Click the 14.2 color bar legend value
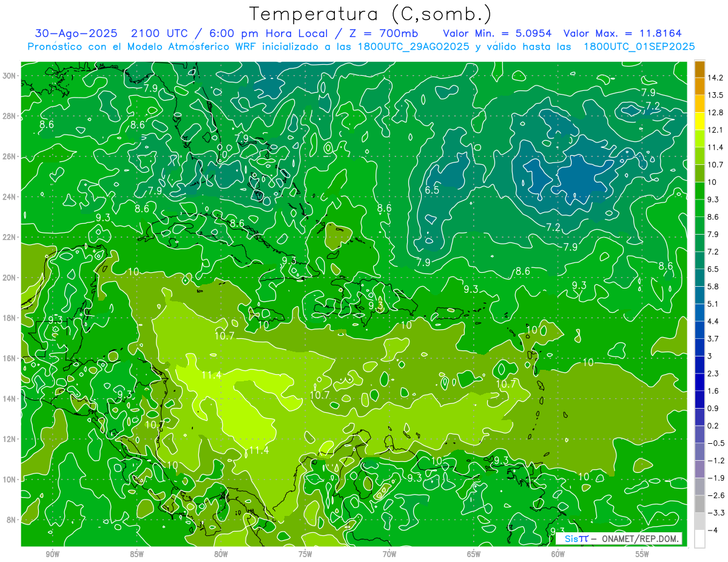 (715, 78)
